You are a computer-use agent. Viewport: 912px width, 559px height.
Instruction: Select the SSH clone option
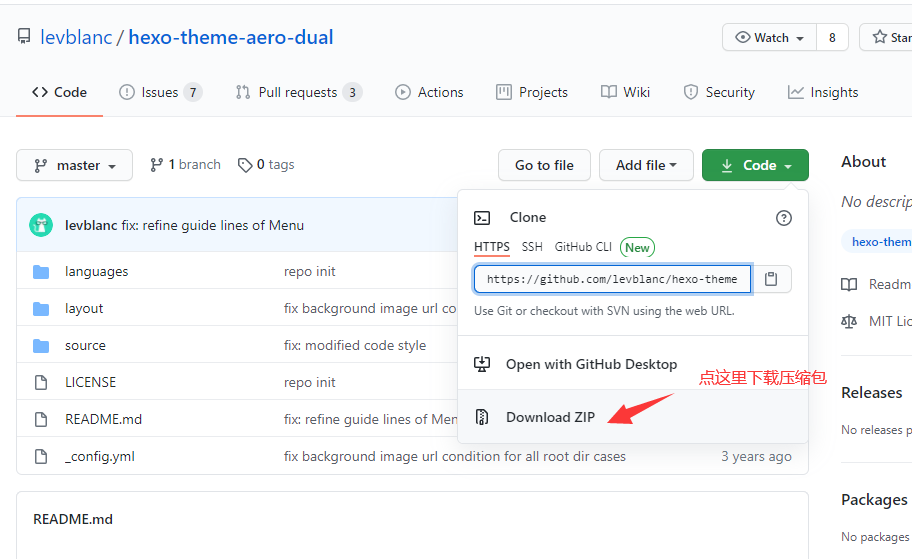[x=532, y=247]
